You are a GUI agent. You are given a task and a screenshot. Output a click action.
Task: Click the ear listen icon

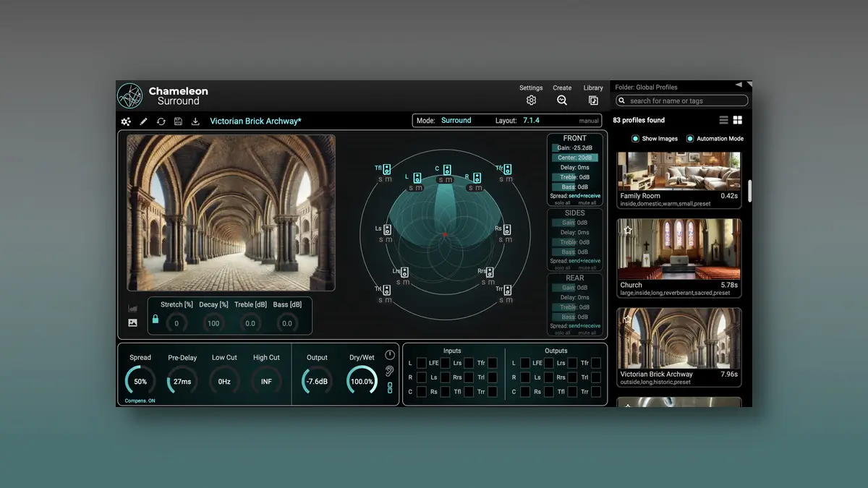[x=390, y=371]
